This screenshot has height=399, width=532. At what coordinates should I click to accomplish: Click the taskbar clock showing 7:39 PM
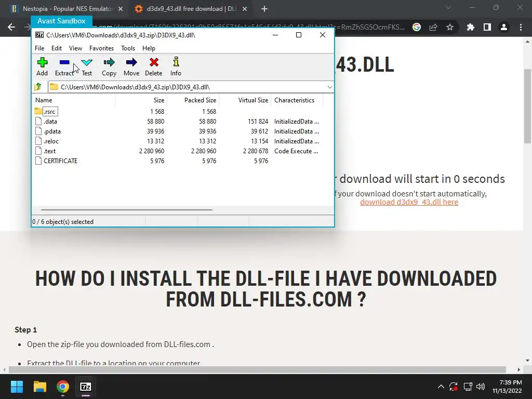[x=507, y=387]
